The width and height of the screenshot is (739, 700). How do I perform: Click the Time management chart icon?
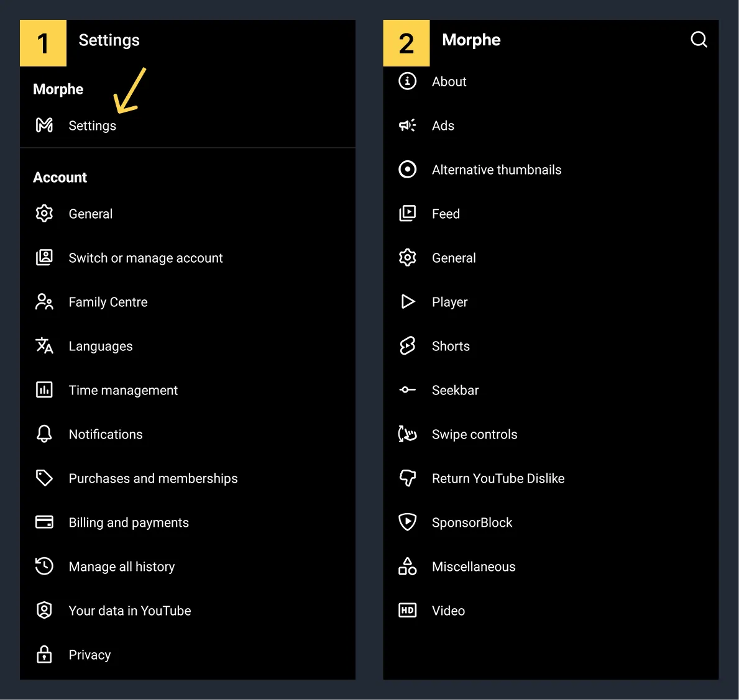[44, 390]
